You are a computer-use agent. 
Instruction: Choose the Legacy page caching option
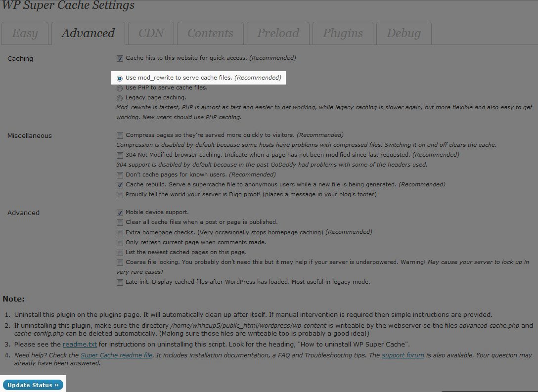pos(120,98)
